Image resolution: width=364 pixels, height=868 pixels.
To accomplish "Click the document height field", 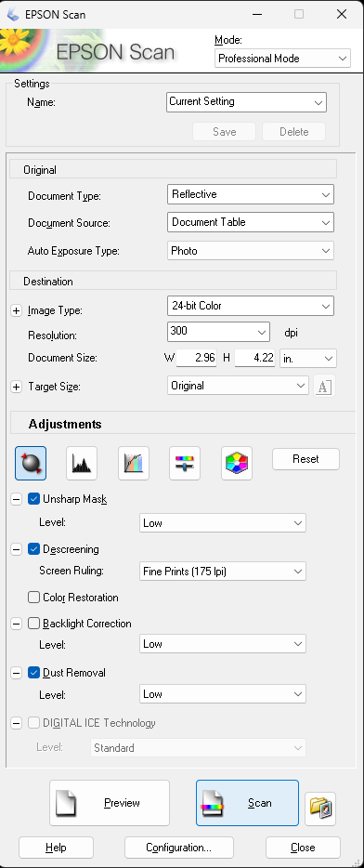I will (x=255, y=358).
